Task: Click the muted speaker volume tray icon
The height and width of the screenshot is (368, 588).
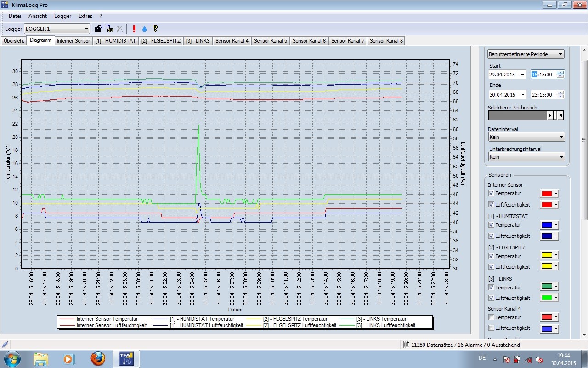Action: 539,359
